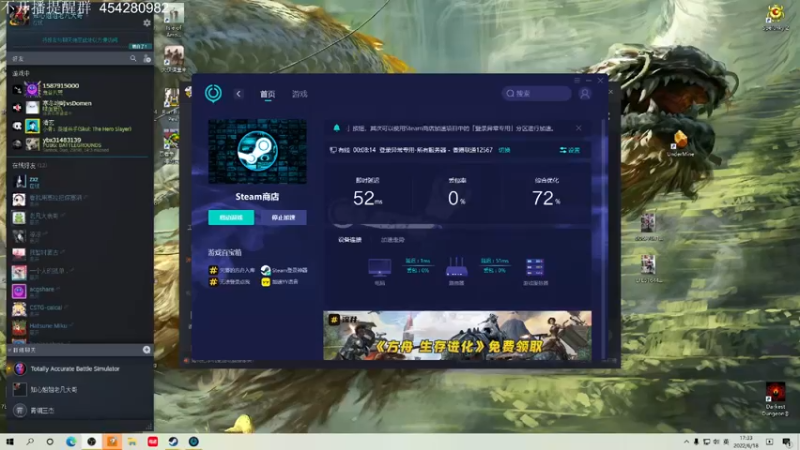Viewport: 800px width, 450px height.
Task: Open the ARK free claim banner
Action: (x=458, y=335)
